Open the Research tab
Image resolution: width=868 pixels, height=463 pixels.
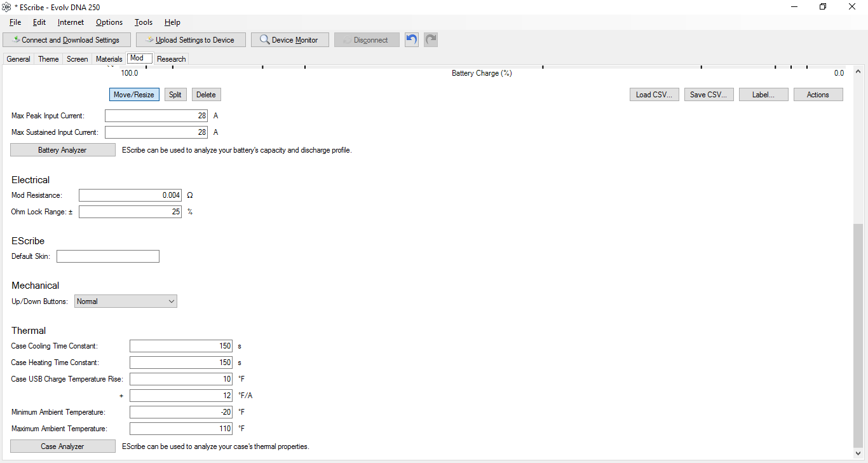tap(172, 59)
